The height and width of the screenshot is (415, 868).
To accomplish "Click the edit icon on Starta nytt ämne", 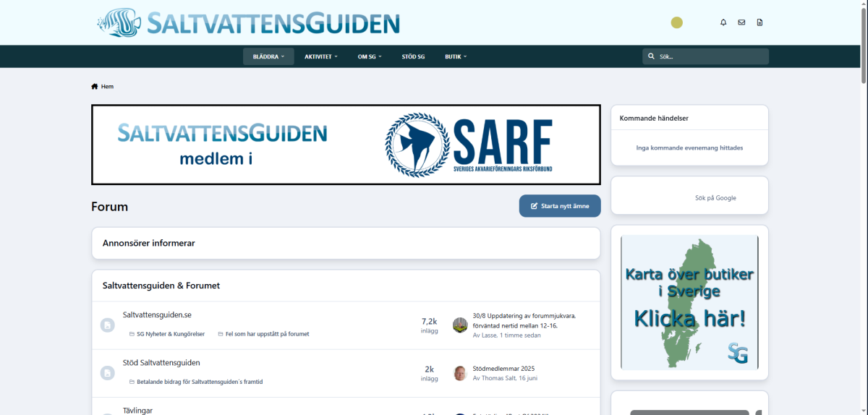I will tap(535, 206).
